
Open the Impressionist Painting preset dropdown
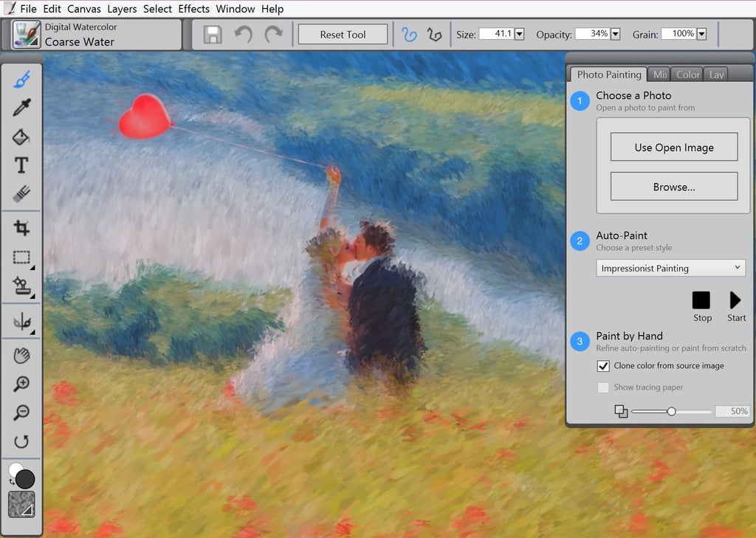670,268
